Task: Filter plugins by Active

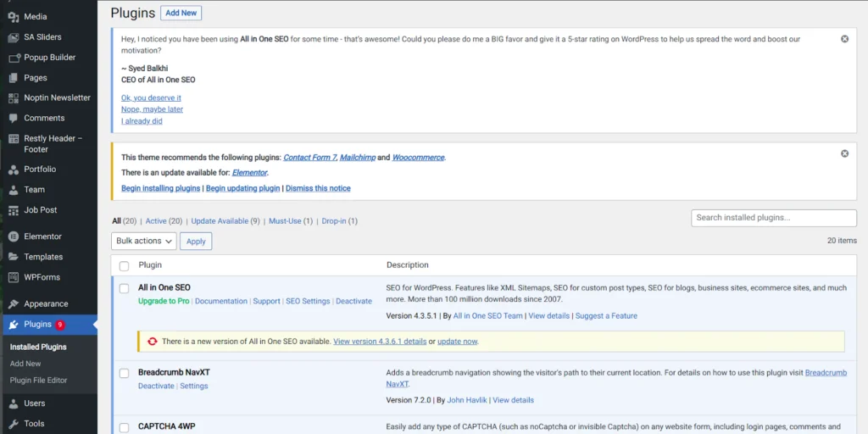Action: click(156, 221)
